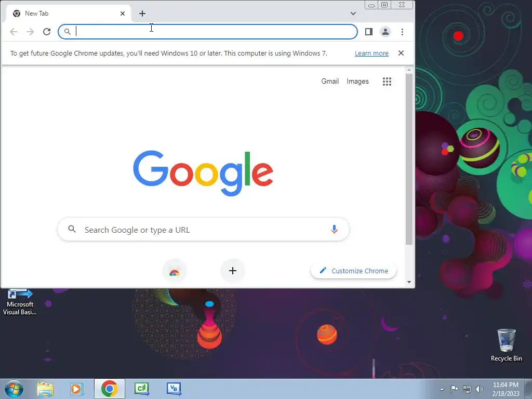This screenshot has height=399, width=532.
Task: Open the Visual Basic taskbar icon
Action: coord(174,389)
